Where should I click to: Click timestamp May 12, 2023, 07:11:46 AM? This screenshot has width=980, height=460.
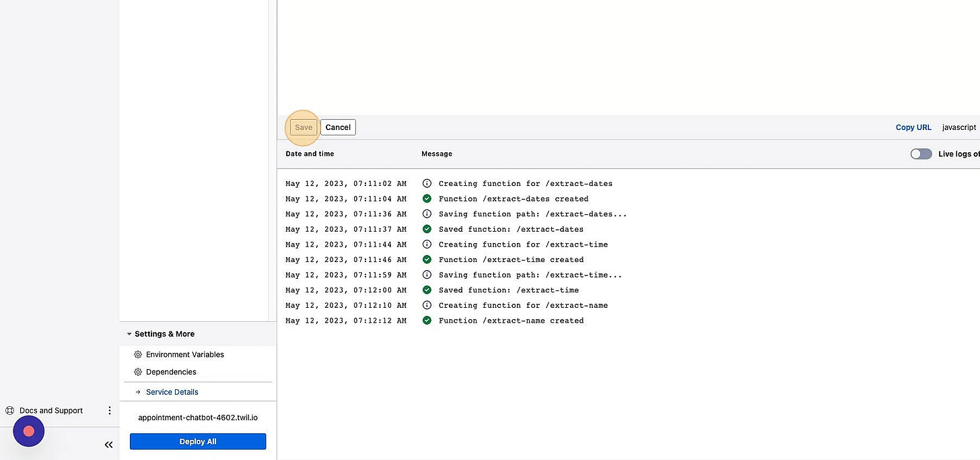coord(346,259)
